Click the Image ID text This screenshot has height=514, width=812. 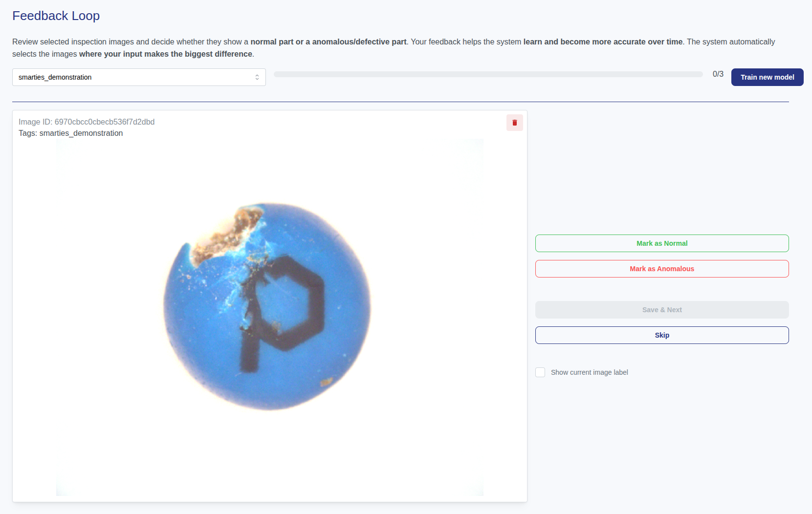87,122
